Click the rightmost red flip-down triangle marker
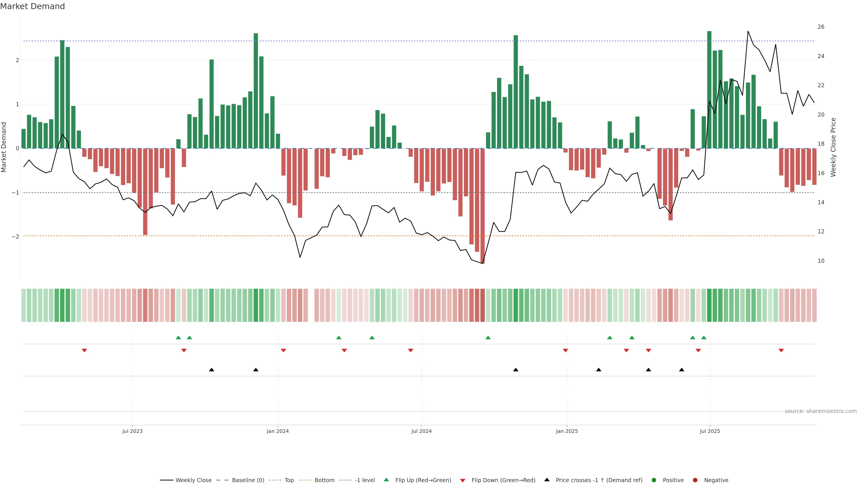The image size is (868, 488). tap(781, 351)
